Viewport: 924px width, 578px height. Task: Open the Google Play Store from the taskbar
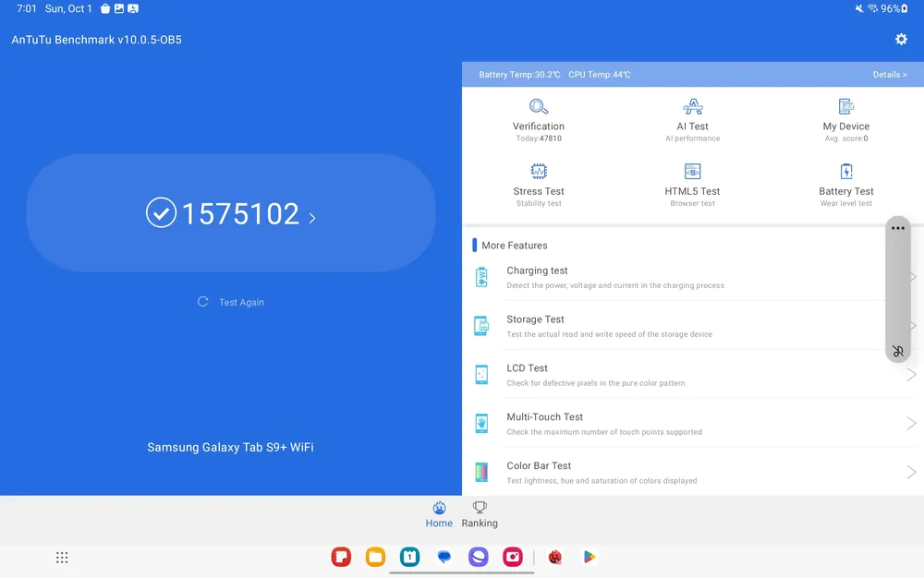(x=589, y=557)
